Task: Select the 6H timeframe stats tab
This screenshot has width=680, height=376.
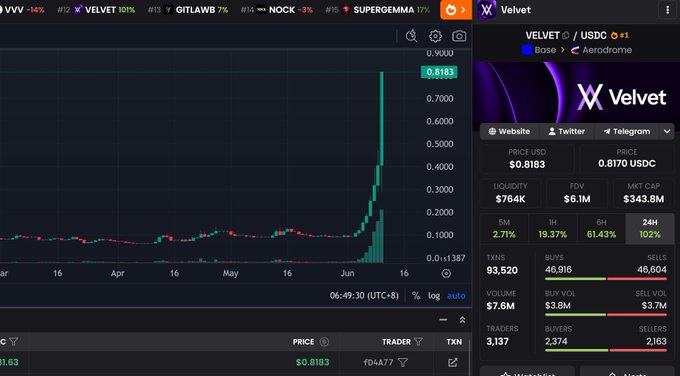Action: coord(601,229)
